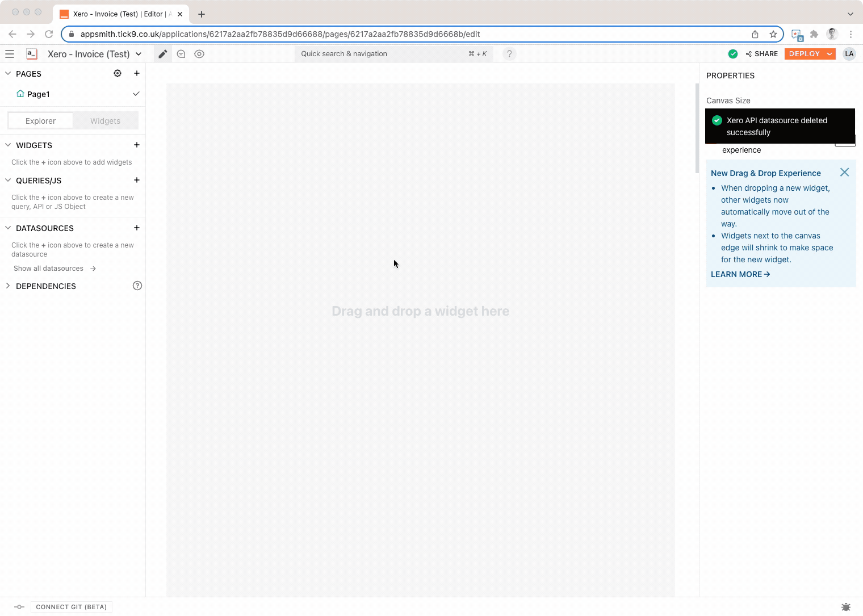Image resolution: width=863 pixels, height=616 pixels.
Task: Click the help question mark icon
Action: click(509, 54)
